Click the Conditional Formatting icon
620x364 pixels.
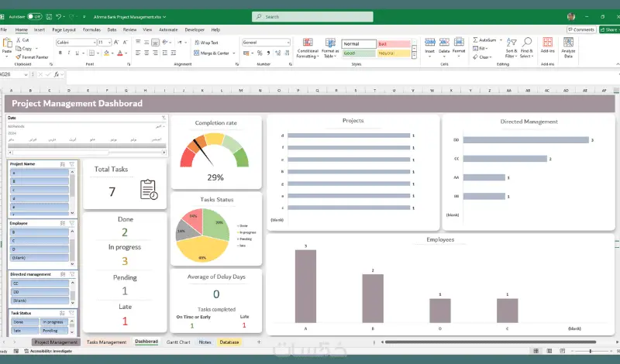308,43
